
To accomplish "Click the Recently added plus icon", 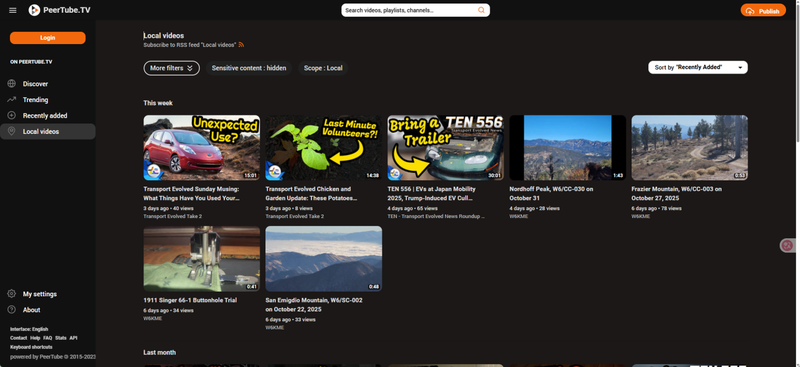I will pos(12,115).
